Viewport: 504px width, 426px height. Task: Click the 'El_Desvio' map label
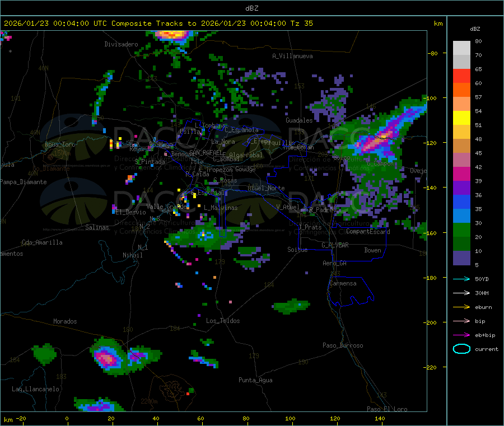coord(130,212)
